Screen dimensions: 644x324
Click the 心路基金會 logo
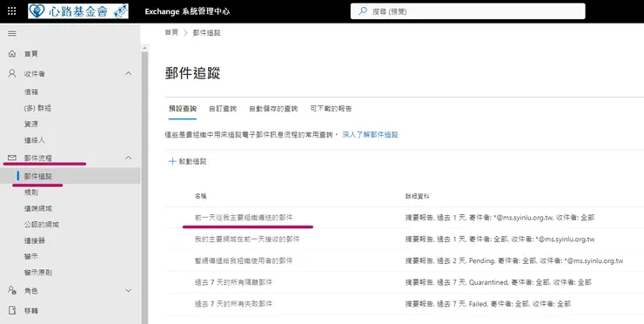(78, 11)
